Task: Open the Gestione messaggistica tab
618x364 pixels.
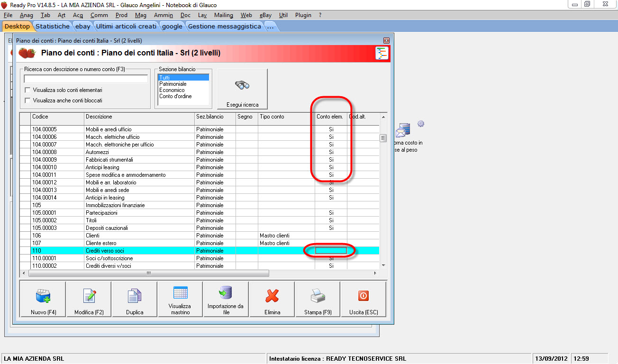Action: click(x=225, y=27)
